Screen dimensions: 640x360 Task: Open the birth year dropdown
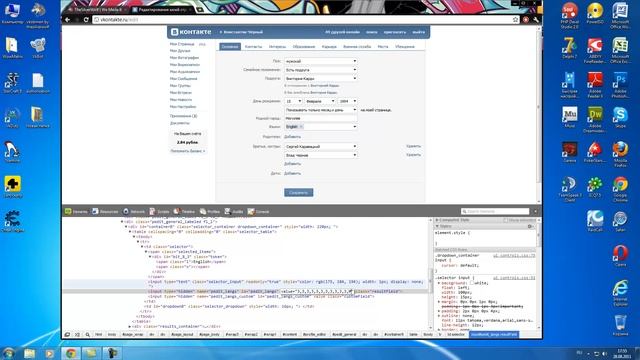tap(347, 101)
